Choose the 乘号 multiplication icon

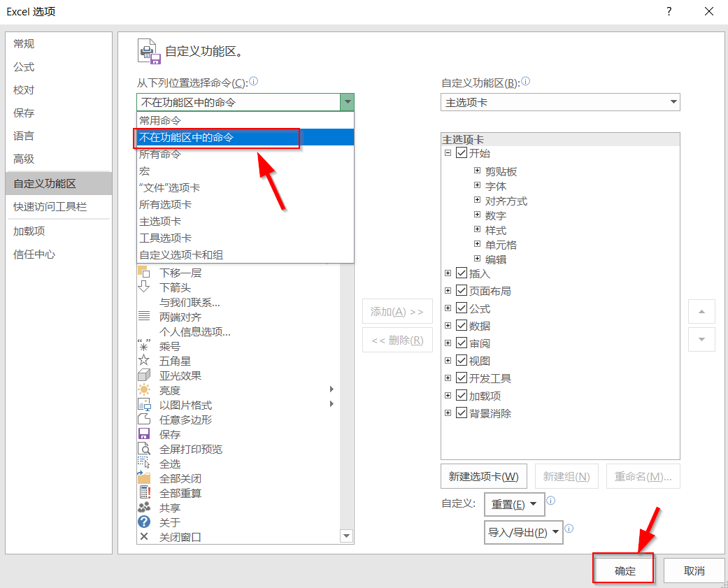click(x=144, y=346)
